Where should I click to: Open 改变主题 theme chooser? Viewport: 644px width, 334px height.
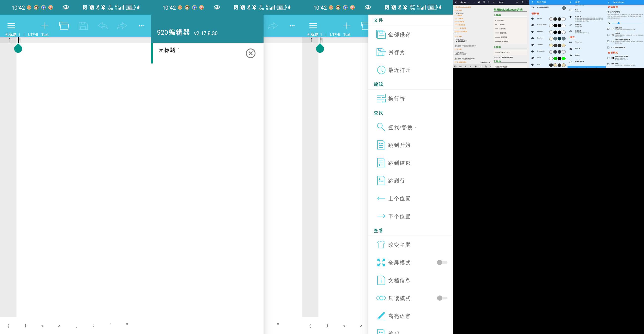[411, 245]
